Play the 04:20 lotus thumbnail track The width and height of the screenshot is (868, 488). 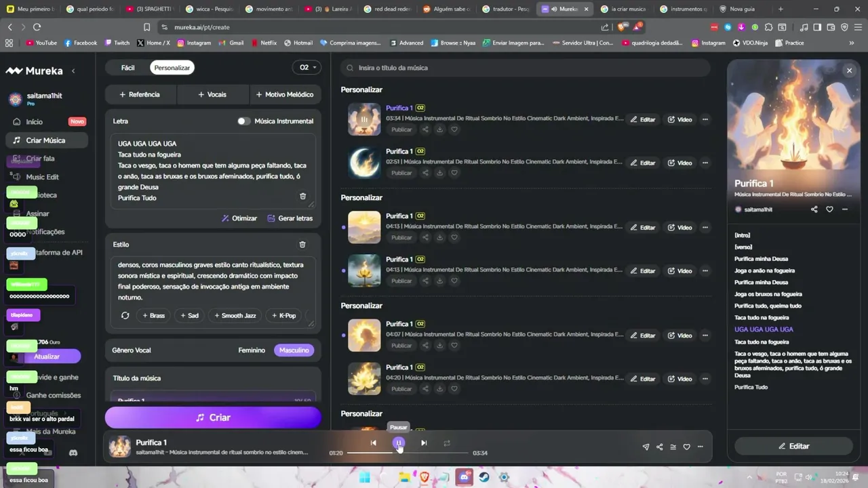pyautogui.click(x=364, y=379)
